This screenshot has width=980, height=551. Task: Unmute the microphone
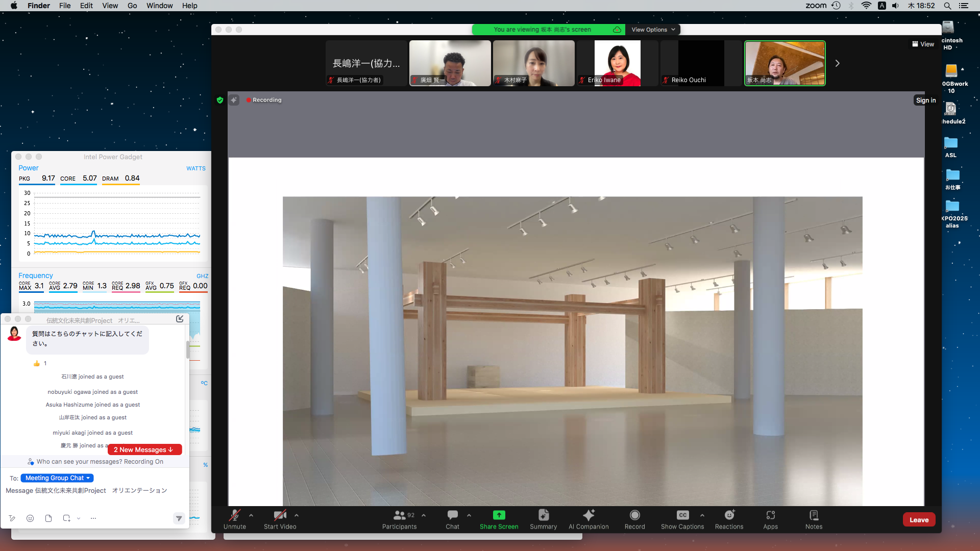click(234, 519)
